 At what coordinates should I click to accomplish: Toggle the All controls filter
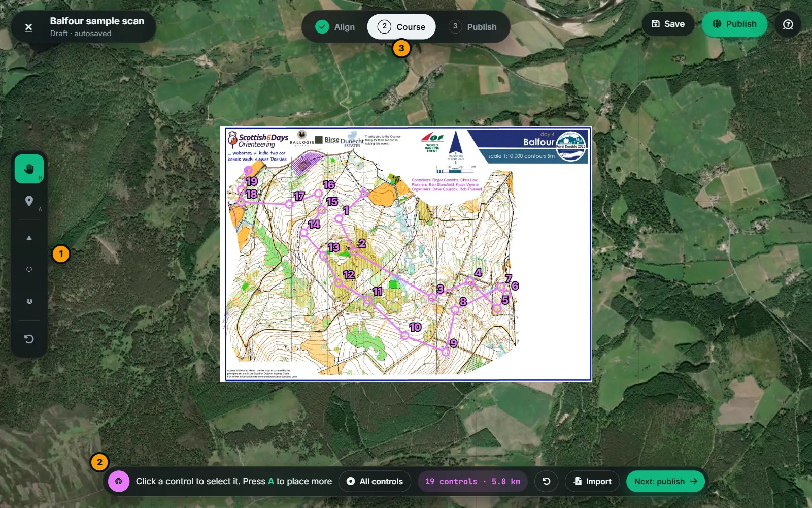coord(375,481)
